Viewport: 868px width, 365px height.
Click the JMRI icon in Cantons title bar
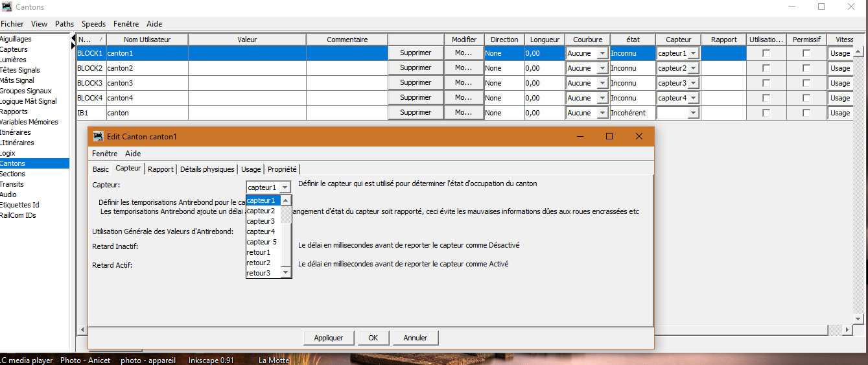[6, 7]
